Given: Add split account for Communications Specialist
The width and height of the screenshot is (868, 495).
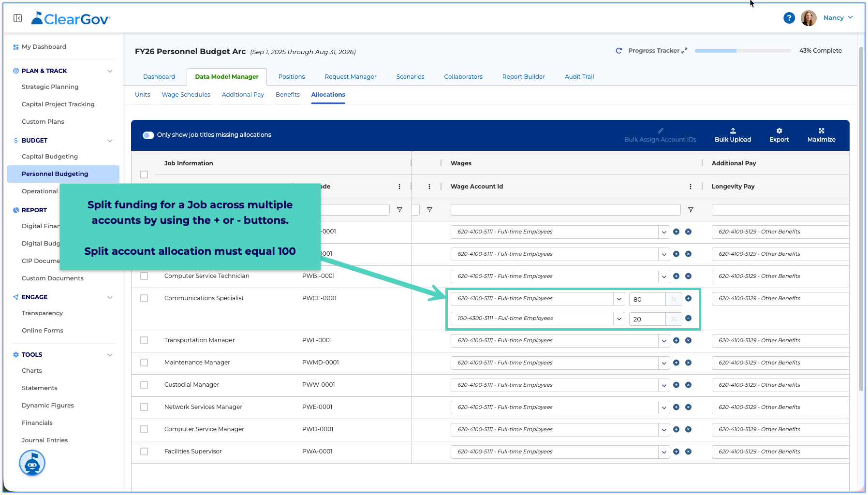Looking at the screenshot, I should point(688,298).
